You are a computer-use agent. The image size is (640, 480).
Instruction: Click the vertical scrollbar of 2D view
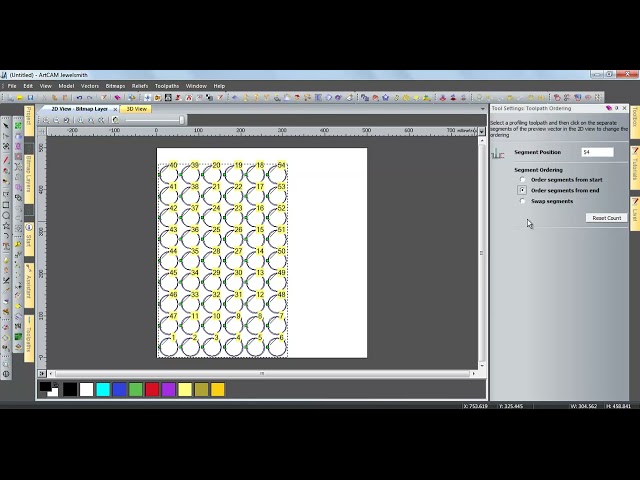click(482, 252)
